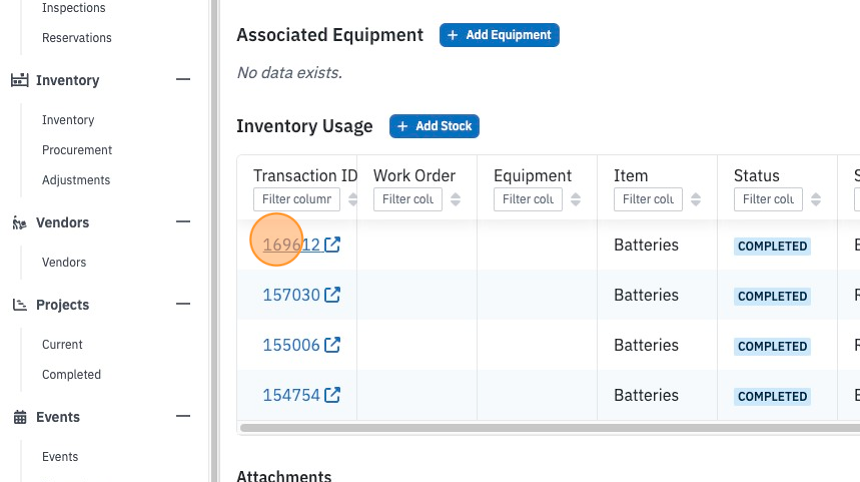Focus the Transaction ID filter field

click(x=296, y=200)
